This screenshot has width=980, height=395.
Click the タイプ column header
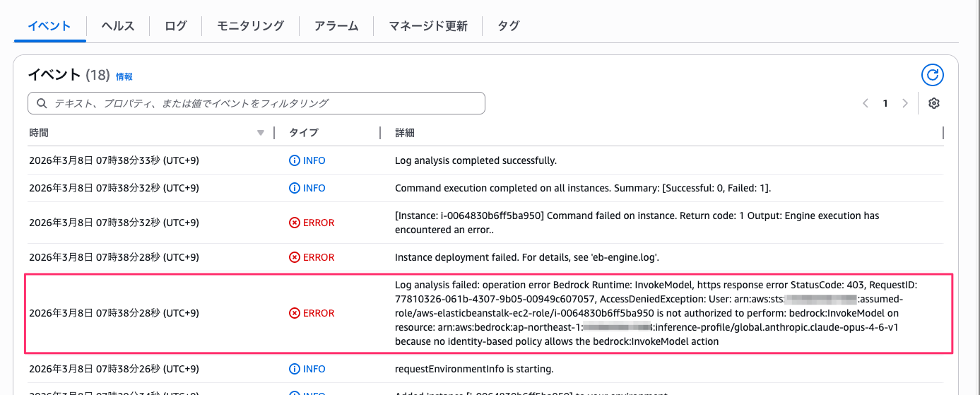[304, 133]
